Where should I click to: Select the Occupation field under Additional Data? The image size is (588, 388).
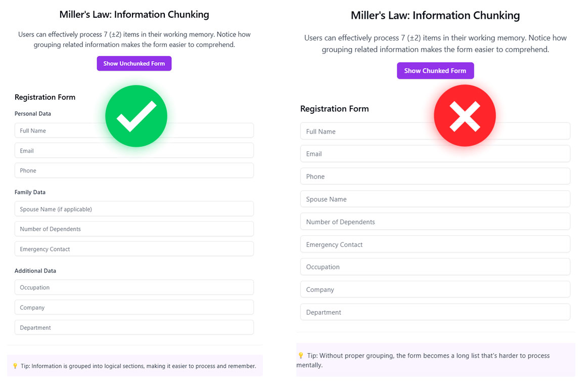134,287
